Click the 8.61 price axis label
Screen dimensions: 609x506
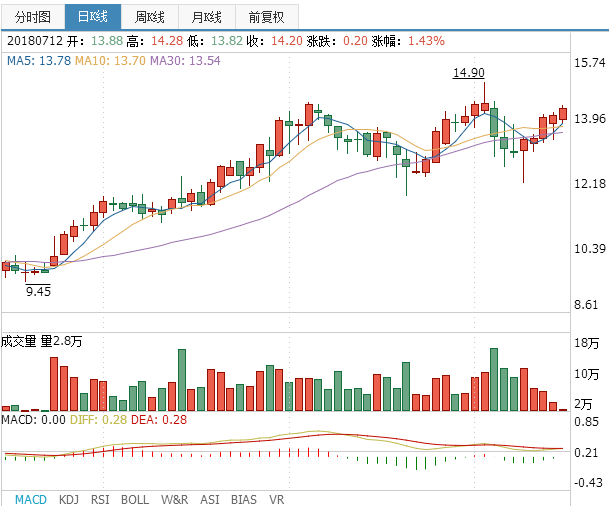586,304
